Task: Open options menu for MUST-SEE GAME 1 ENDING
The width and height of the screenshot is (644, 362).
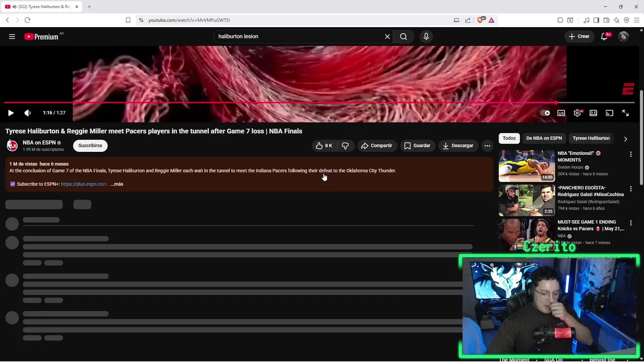Action: 630,223
